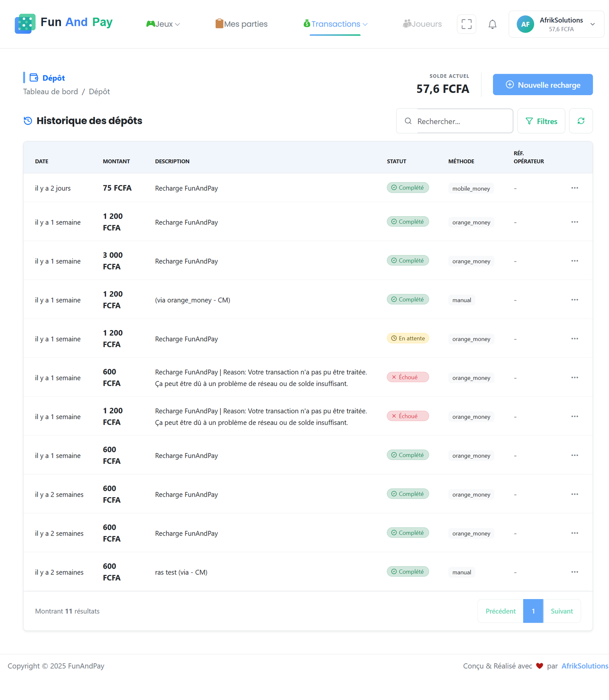Screen dimensions: 609x700
Task: Go to the Suivant page
Action: (x=561, y=611)
